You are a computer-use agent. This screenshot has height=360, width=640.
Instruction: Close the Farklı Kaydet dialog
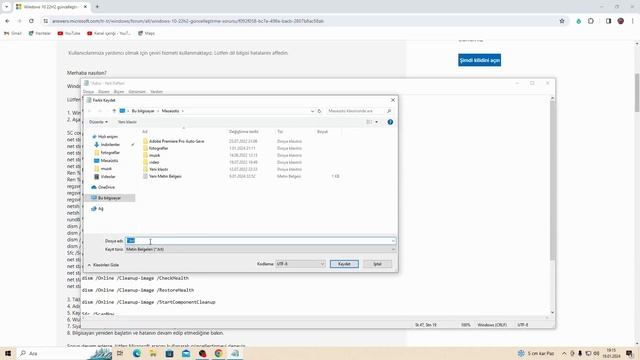tap(393, 100)
